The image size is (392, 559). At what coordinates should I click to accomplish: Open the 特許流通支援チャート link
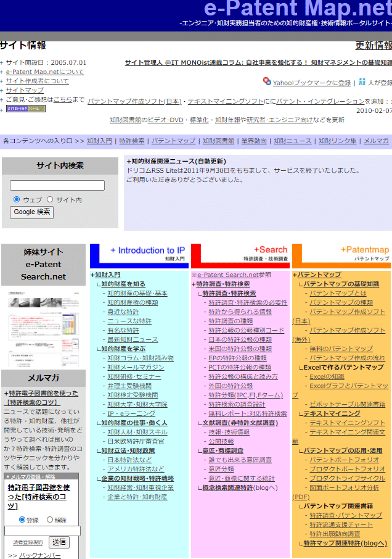click(341, 525)
